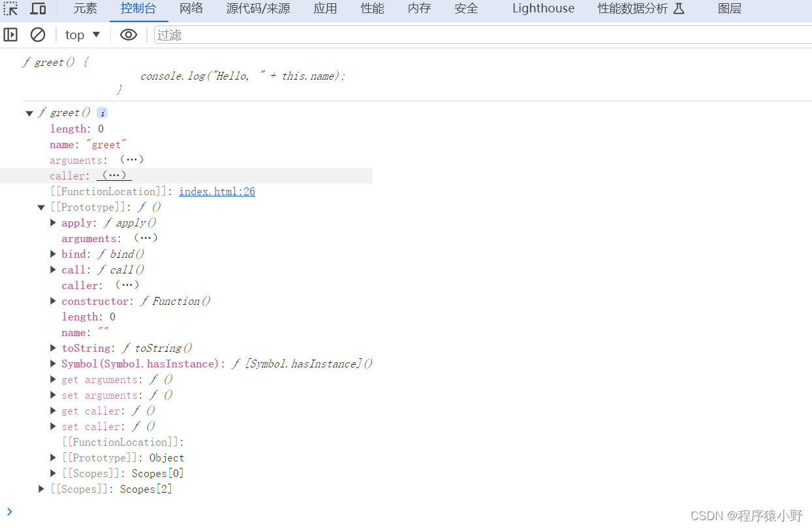Screen dimensions: 812x528
Task: Click the info badge beside greet()
Action: [x=102, y=113]
